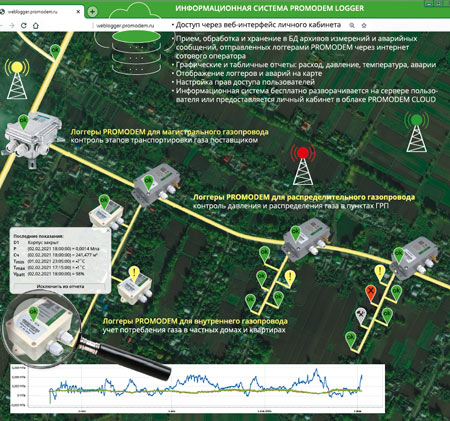Click the browser forward arrow

pyautogui.click(x=12, y=25)
